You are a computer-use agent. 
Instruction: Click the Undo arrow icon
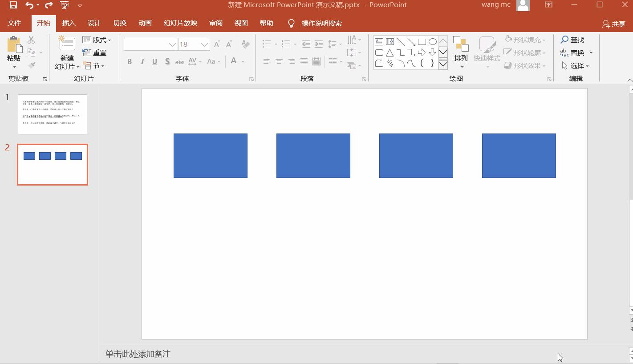coord(29,5)
